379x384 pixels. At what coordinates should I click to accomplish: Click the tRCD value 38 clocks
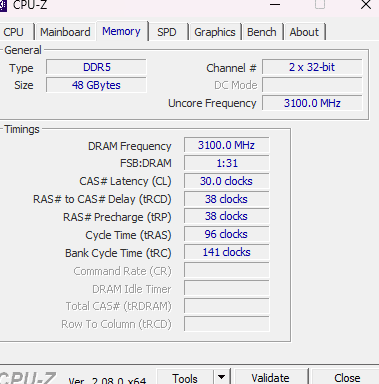point(227,199)
